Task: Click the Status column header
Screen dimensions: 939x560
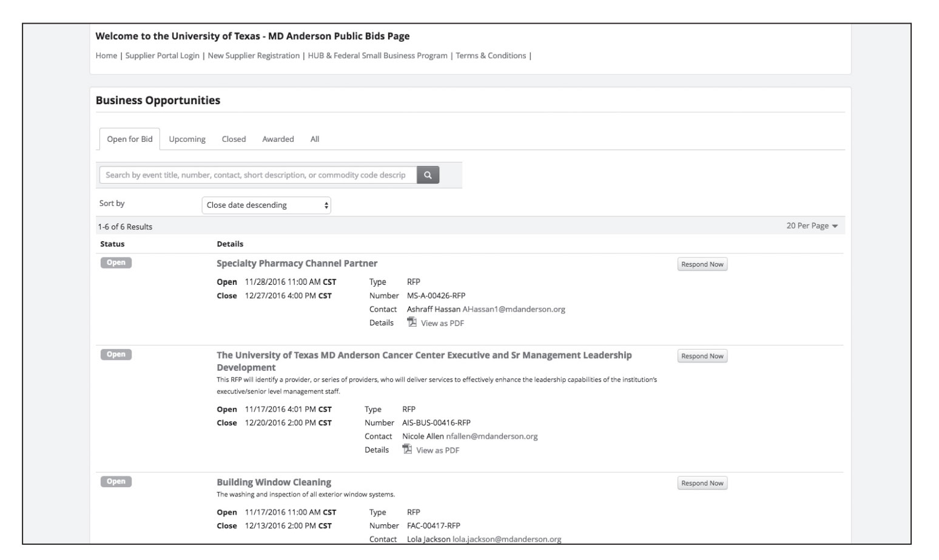Action: click(x=112, y=244)
